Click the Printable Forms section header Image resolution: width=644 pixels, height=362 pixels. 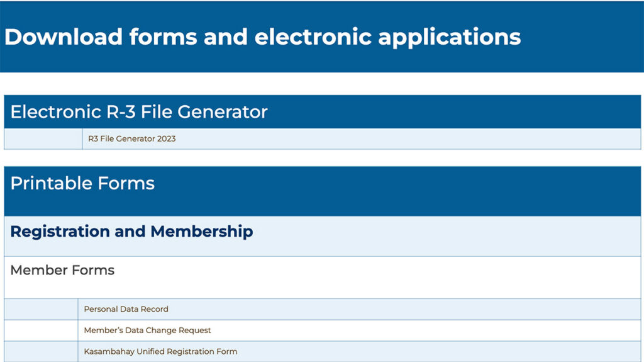[x=82, y=184]
